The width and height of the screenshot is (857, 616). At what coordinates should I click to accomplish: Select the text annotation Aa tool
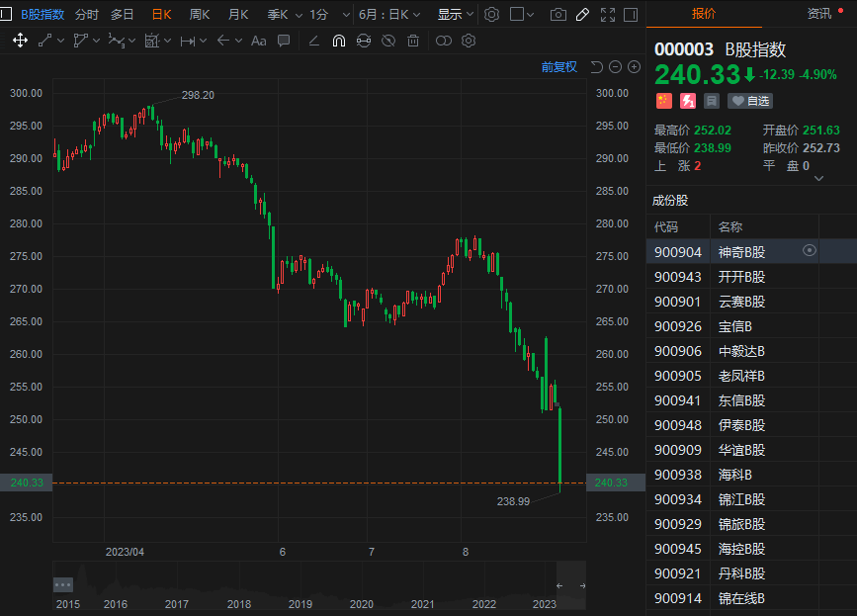pos(258,41)
